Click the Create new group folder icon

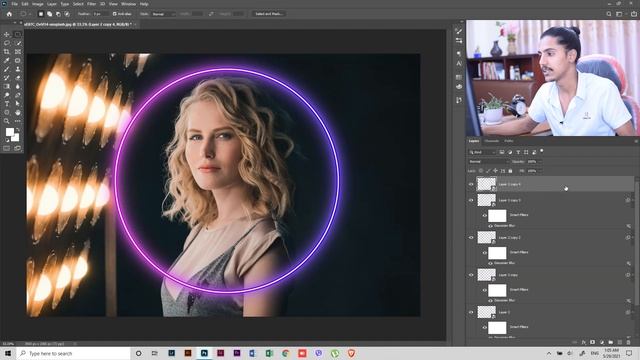(x=611, y=342)
